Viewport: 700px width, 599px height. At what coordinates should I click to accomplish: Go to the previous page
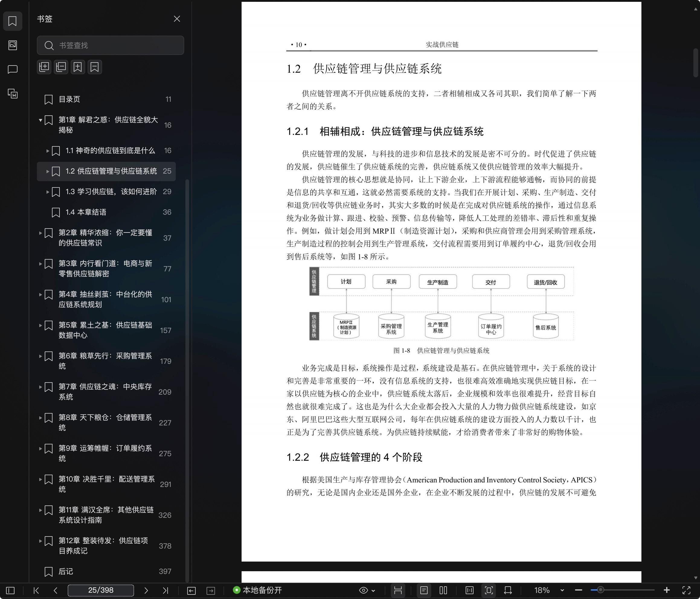tap(56, 590)
